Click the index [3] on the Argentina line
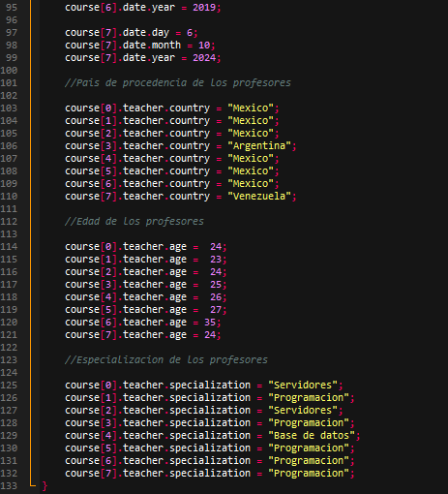This screenshot has height=494, width=448. pyautogui.click(x=108, y=146)
